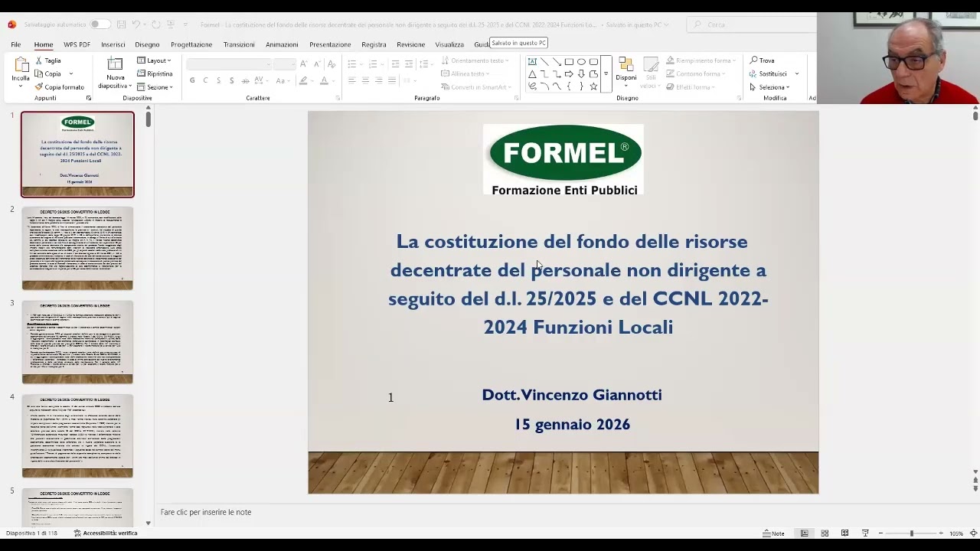Select the text box shape
Screen dimensions: 980x551
click(532, 62)
